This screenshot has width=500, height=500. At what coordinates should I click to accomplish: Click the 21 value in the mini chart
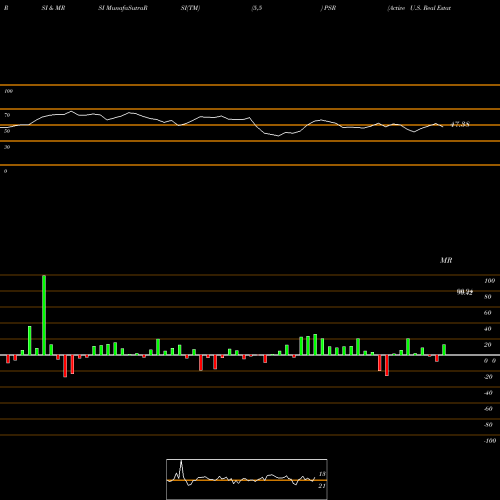click(x=322, y=486)
